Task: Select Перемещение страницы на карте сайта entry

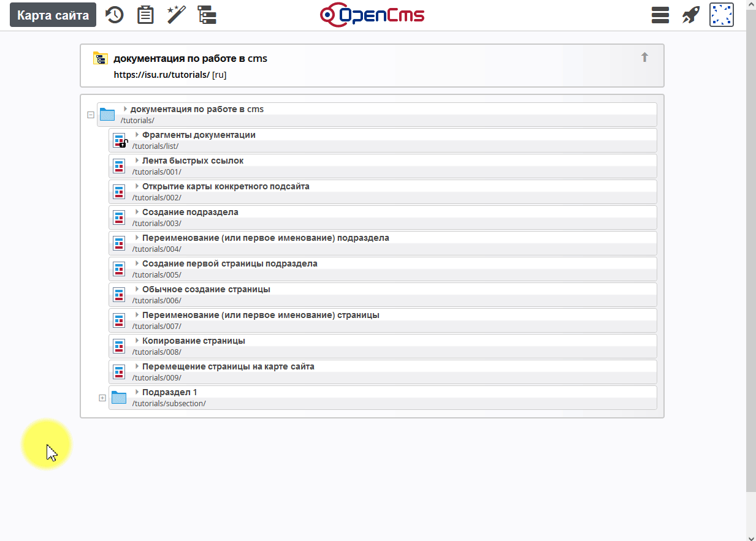Action: pos(228,366)
